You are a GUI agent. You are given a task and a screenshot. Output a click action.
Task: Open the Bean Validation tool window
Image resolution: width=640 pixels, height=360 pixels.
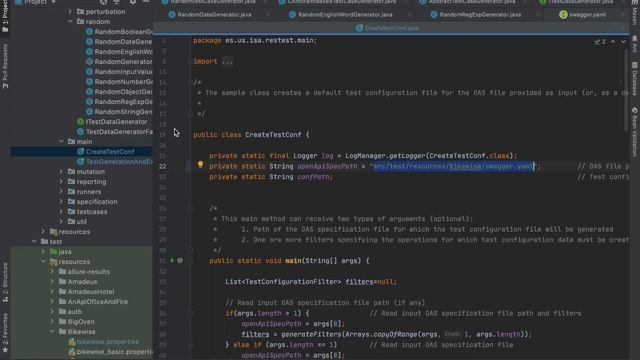[635, 133]
